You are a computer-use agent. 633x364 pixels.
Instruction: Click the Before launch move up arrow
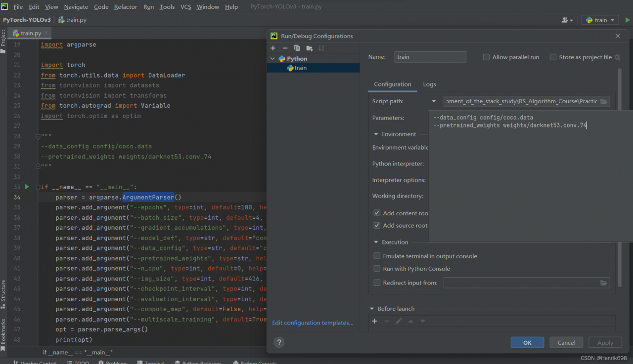pos(410,321)
